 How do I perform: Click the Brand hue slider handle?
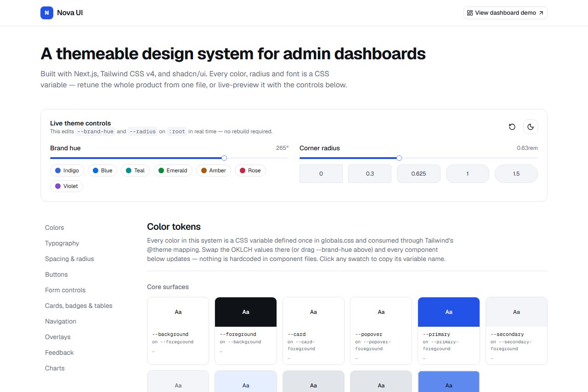[224, 158]
